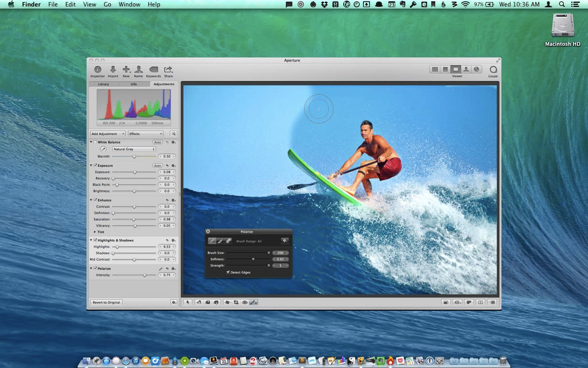Collapse the Polarize section triangle
Screen dimensions: 588x368
click(x=91, y=269)
